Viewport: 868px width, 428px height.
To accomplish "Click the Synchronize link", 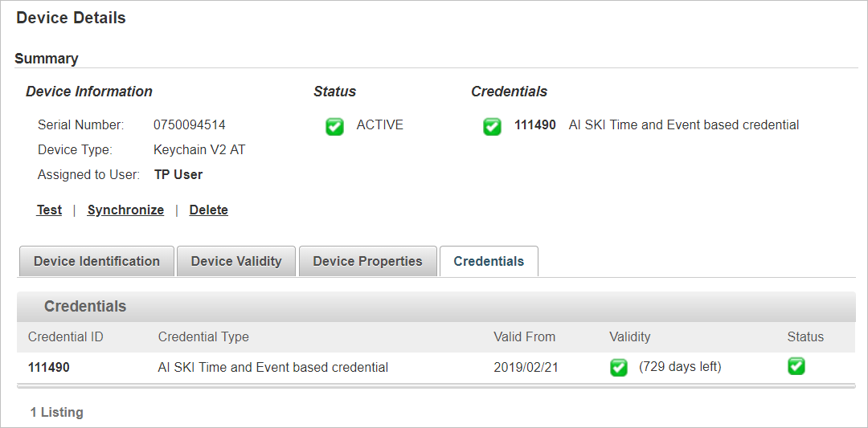I will coord(125,210).
